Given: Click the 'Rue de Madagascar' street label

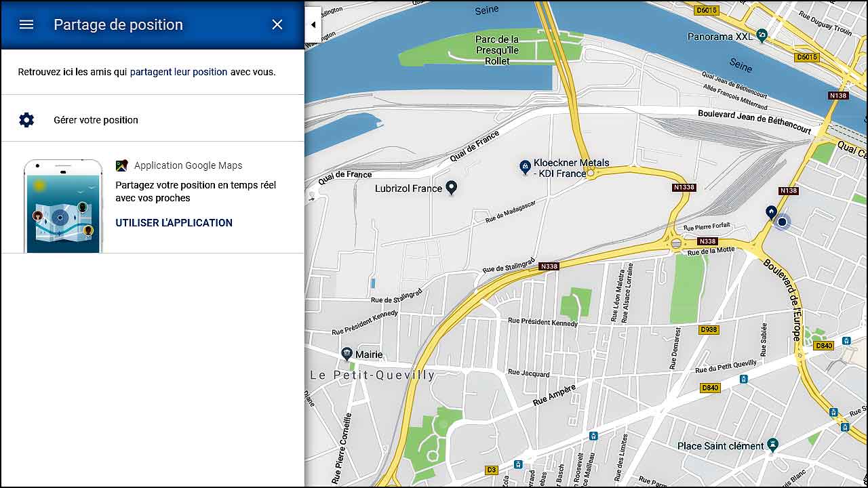Looking at the screenshot, I should coord(511,211).
